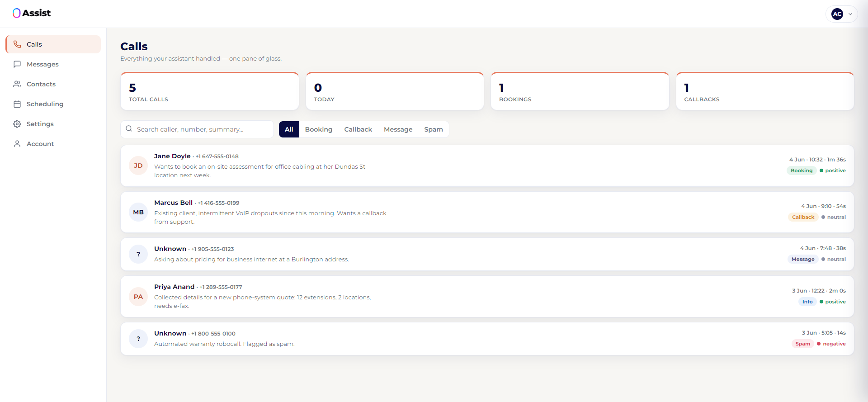This screenshot has width=868, height=402.
Task: Click the '4 Jun · 9:10 · 54s' timestamp
Action: (824, 206)
